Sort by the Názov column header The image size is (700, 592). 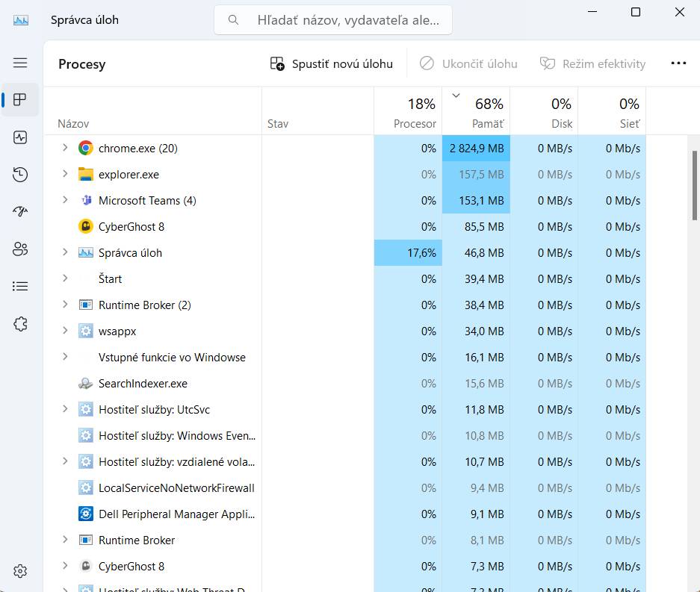pos(152,111)
